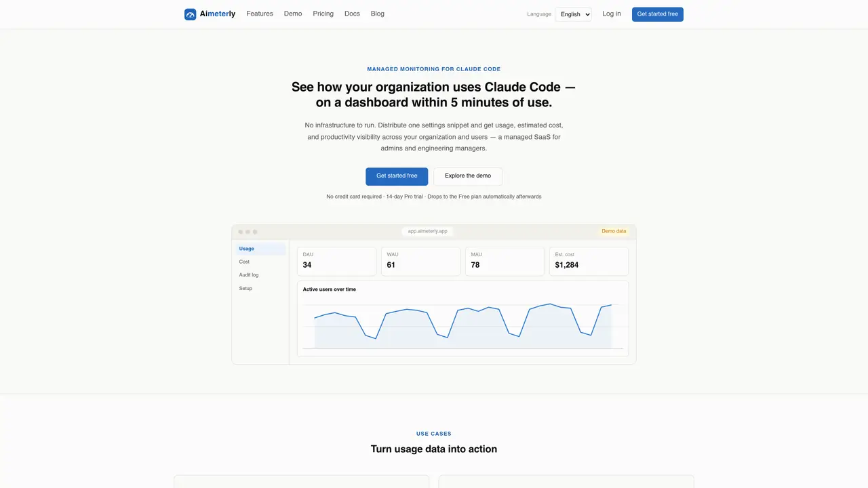
Task: Expand the English language dropdown
Action: (x=573, y=14)
